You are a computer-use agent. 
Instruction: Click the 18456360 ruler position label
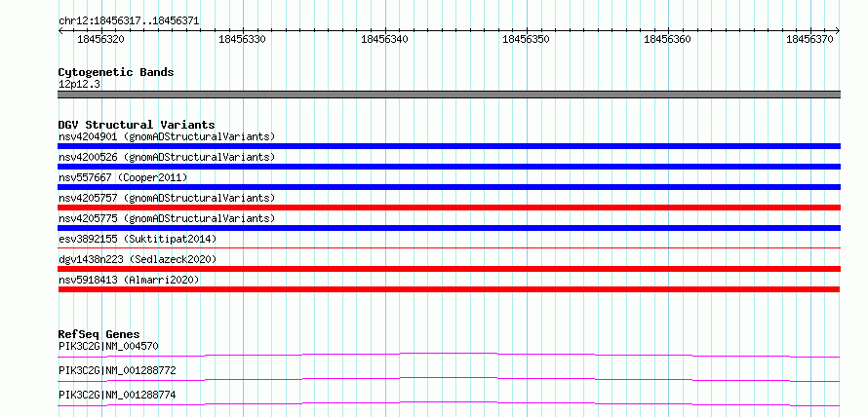click(x=668, y=39)
